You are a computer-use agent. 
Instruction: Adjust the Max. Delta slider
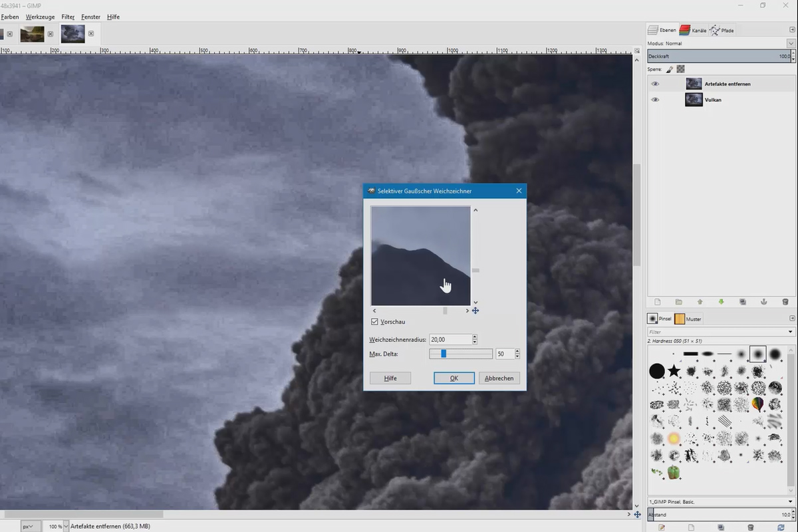(461, 354)
